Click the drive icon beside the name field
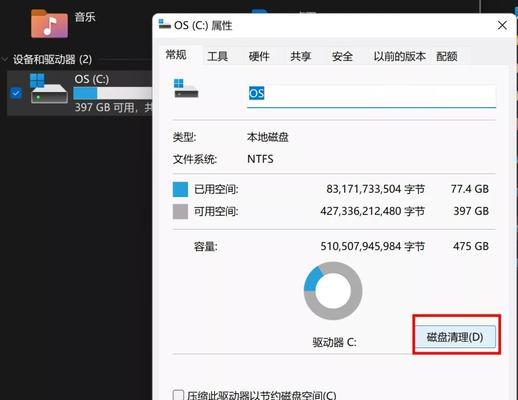 186,88
